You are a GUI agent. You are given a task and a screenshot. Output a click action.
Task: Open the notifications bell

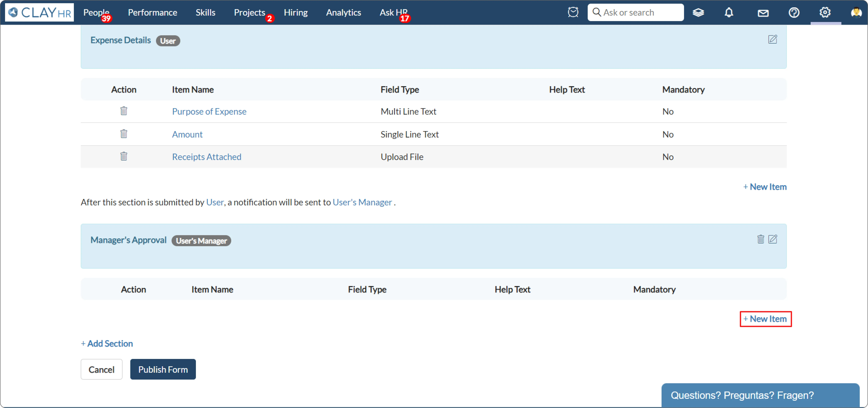coord(729,13)
